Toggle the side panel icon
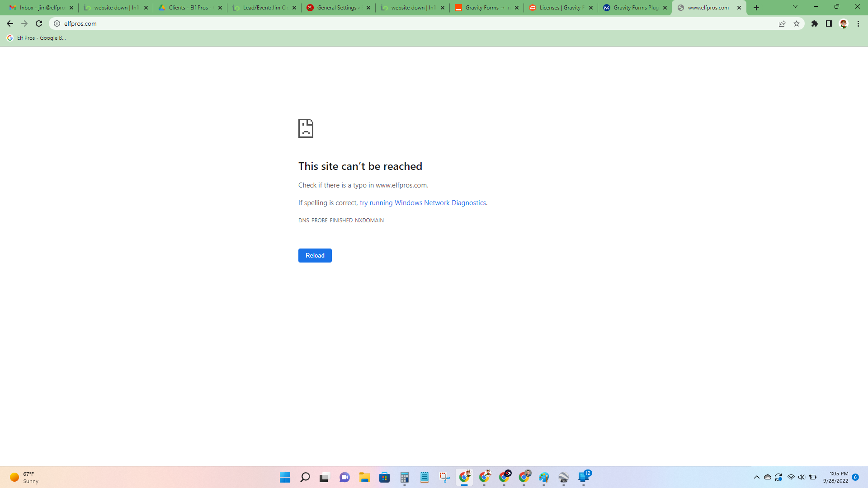The width and height of the screenshot is (868, 488). (x=829, y=23)
